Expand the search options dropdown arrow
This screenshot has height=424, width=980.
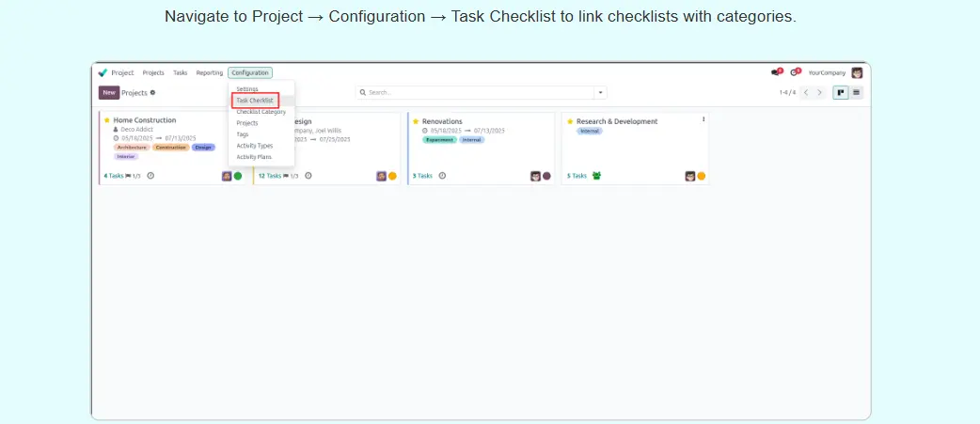(600, 92)
